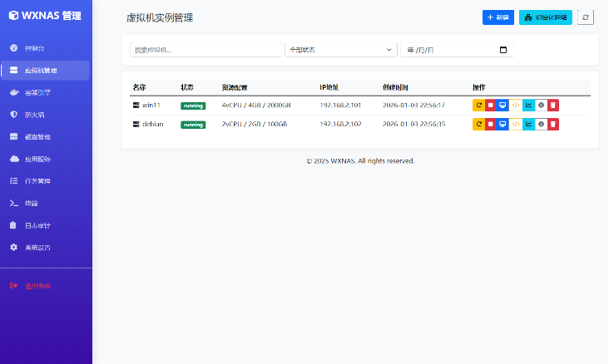
Task: Click the server icon beside debian
Action: tap(136, 124)
